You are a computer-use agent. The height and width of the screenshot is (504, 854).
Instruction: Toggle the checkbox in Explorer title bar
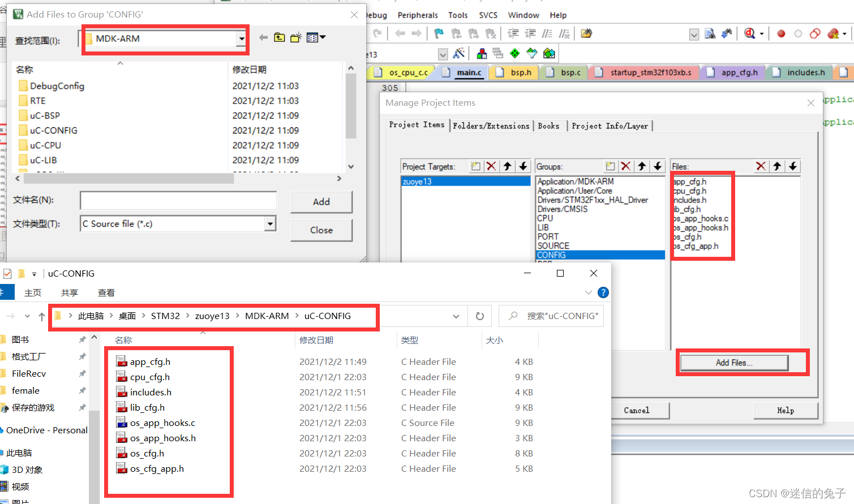point(7,274)
